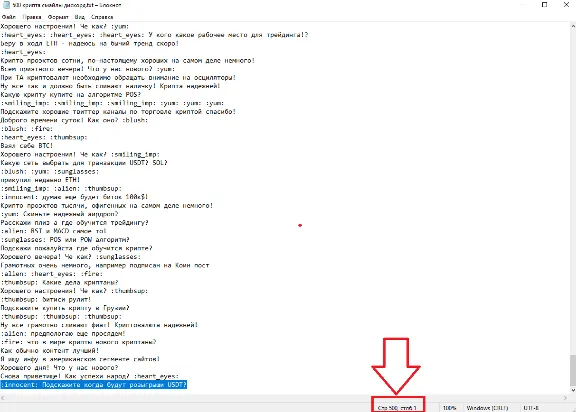
Task: Click the vertical scrollbar thumb
Action: pos(573,371)
